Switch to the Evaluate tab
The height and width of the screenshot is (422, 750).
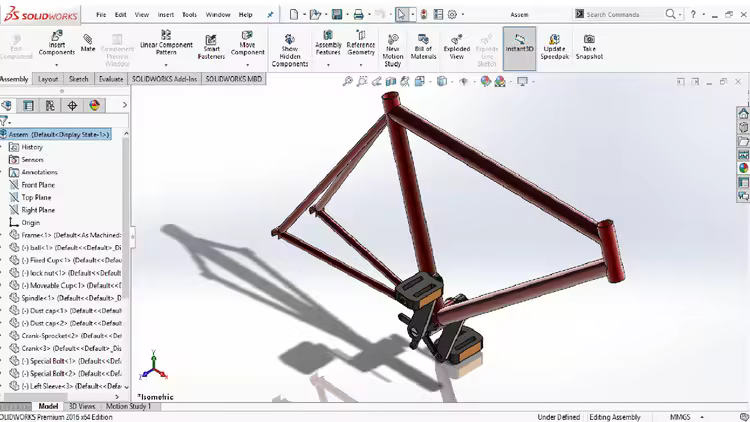pyautogui.click(x=111, y=79)
